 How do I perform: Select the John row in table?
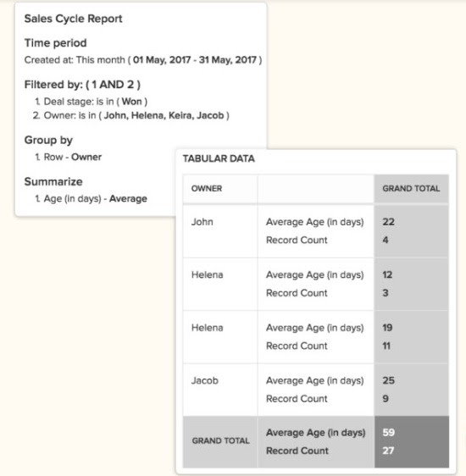(316, 231)
